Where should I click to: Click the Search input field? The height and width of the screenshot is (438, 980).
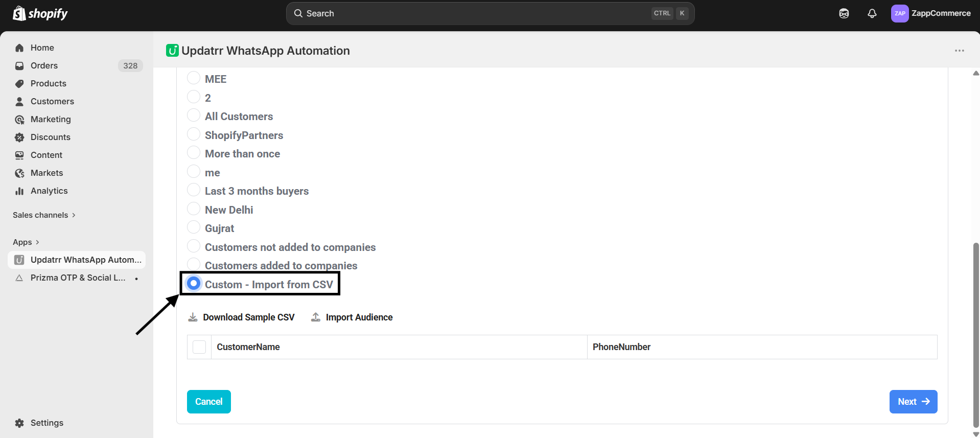pos(475,14)
